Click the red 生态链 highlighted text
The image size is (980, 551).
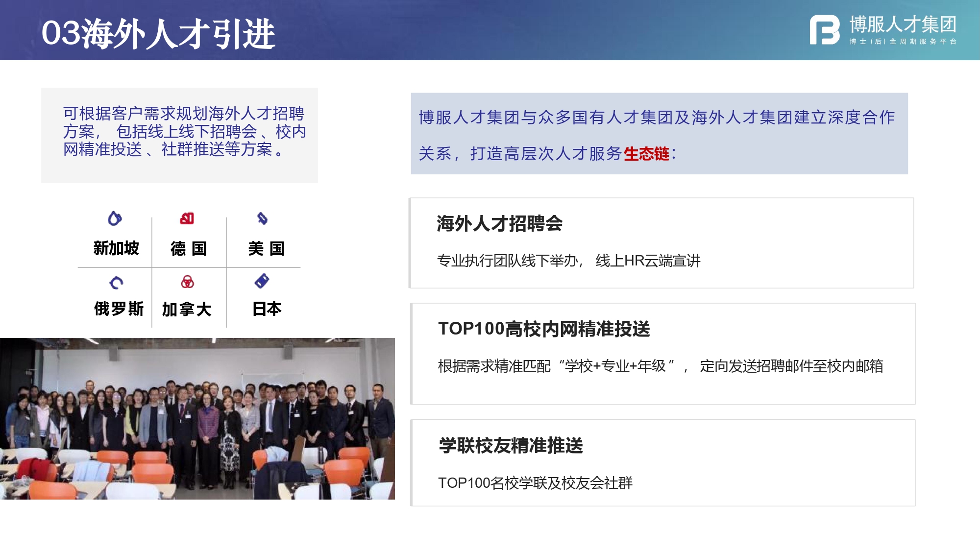click(x=646, y=154)
